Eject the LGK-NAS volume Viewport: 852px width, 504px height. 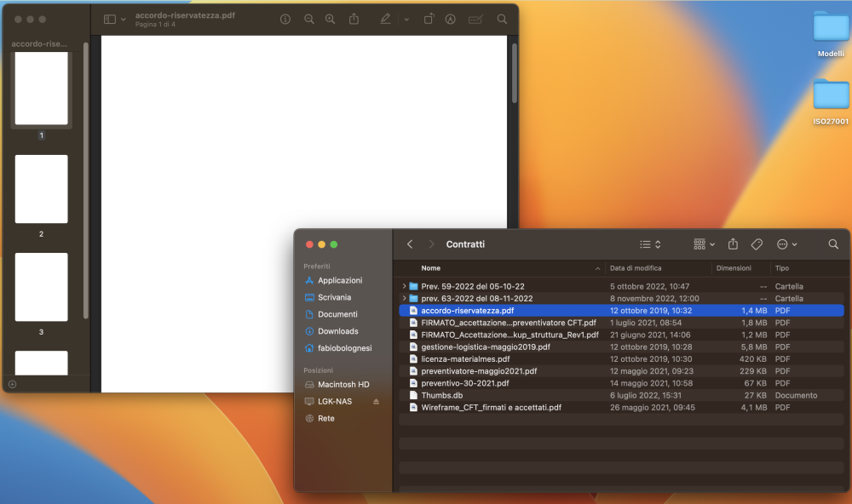tap(376, 401)
